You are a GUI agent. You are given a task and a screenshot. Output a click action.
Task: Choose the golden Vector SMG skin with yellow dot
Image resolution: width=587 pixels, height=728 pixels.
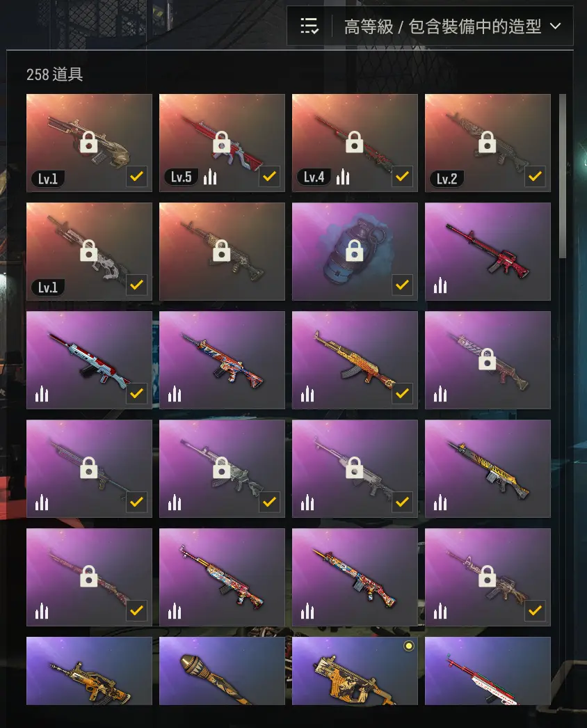(355, 671)
